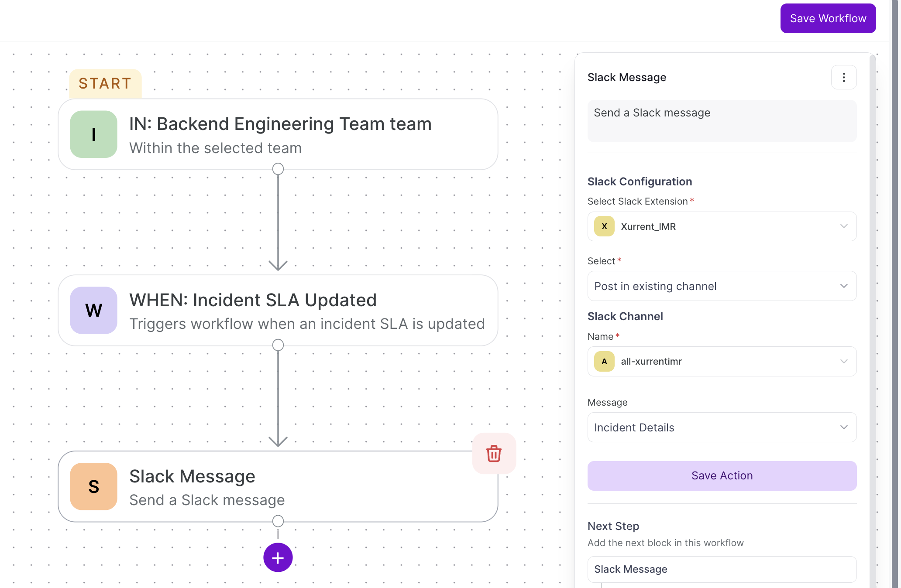Click the green I team icon
The width and height of the screenshot is (901, 588).
(x=93, y=134)
